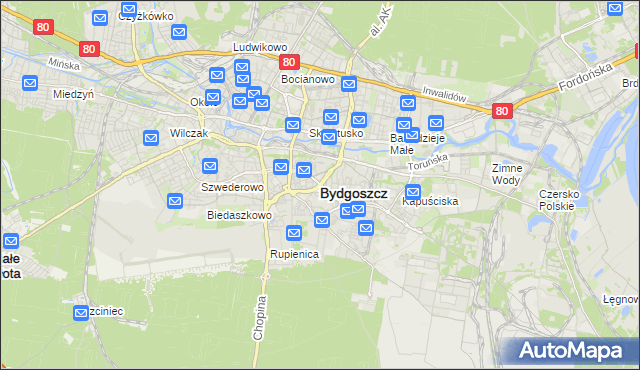
Task: Select the Kapuściska district label
Action: click(430, 202)
